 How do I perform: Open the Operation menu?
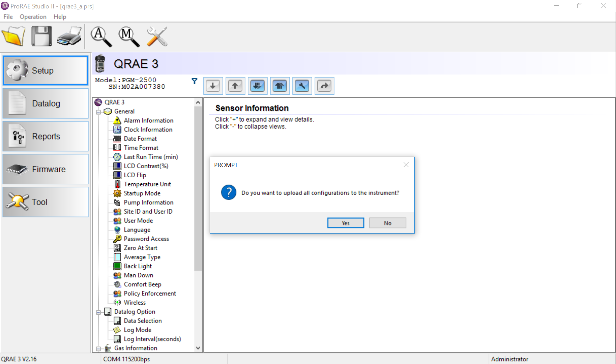33,17
